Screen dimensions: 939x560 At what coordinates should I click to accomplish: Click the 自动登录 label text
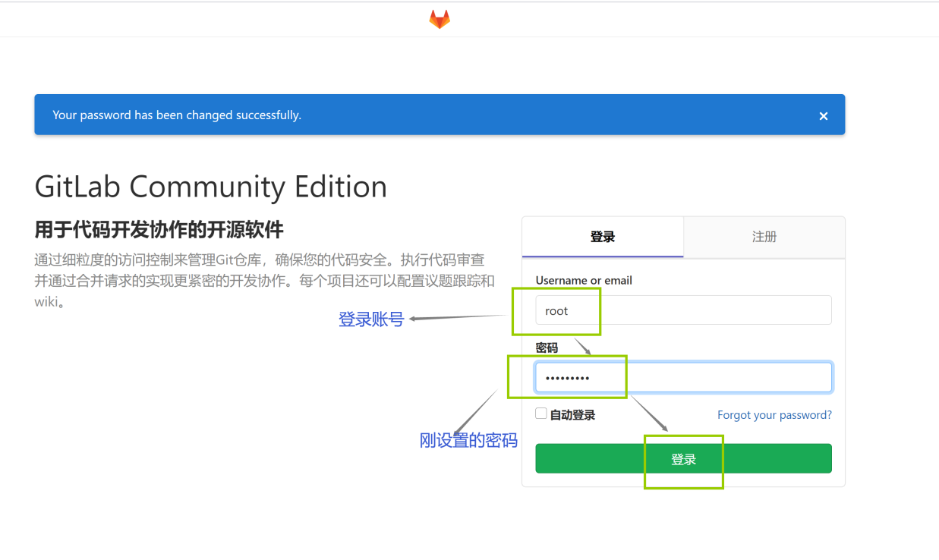572,415
